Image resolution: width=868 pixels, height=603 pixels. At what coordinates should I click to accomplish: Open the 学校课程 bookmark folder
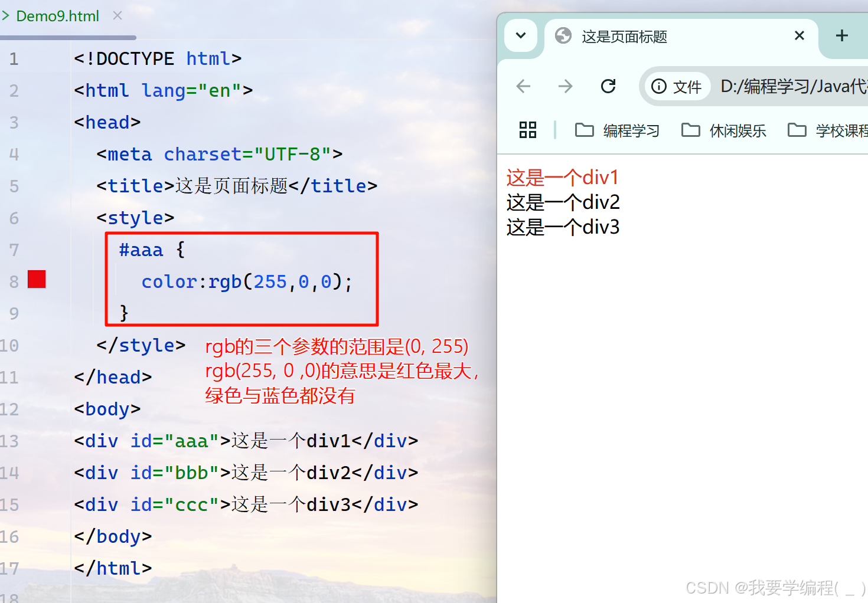(828, 130)
